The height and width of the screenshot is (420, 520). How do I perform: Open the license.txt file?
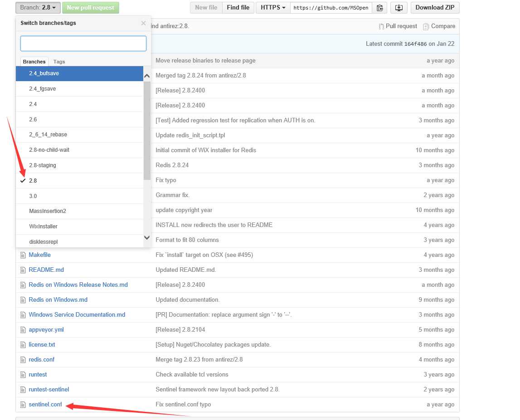point(42,345)
